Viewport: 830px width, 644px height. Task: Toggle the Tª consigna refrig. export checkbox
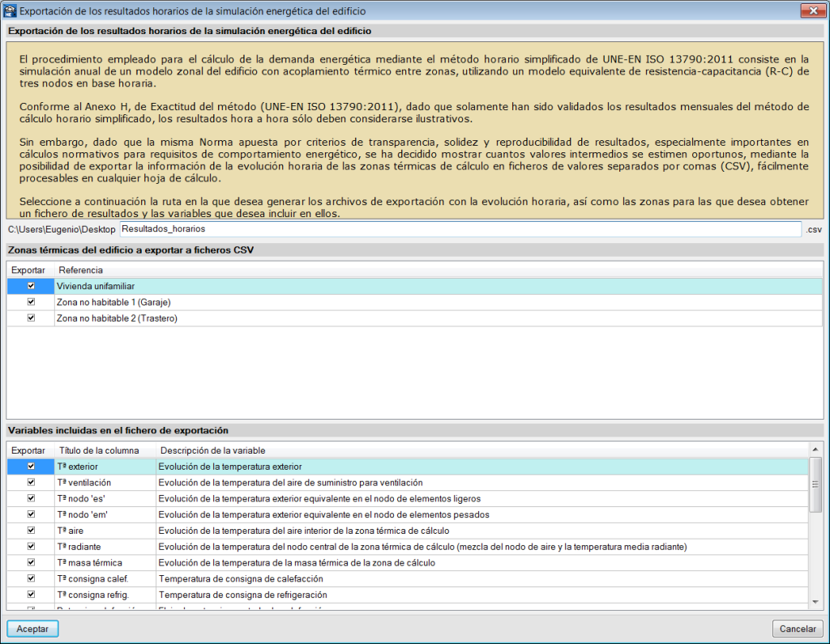[x=32, y=595]
